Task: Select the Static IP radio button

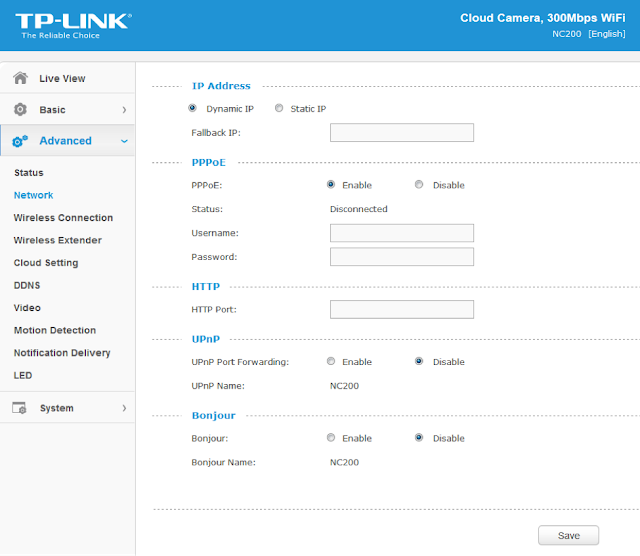Action: pyautogui.click(x=279, y=108)
